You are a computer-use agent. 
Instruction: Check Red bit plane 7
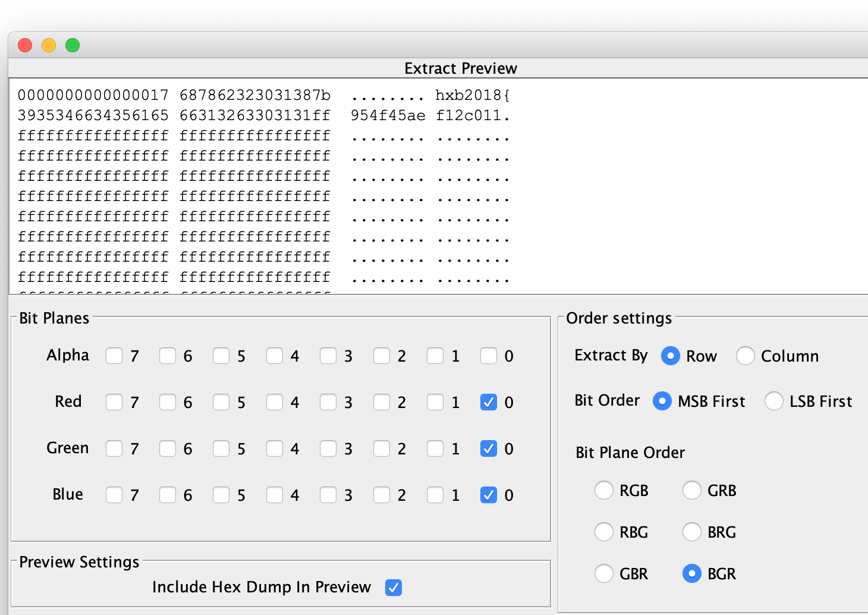coord(114,402)
